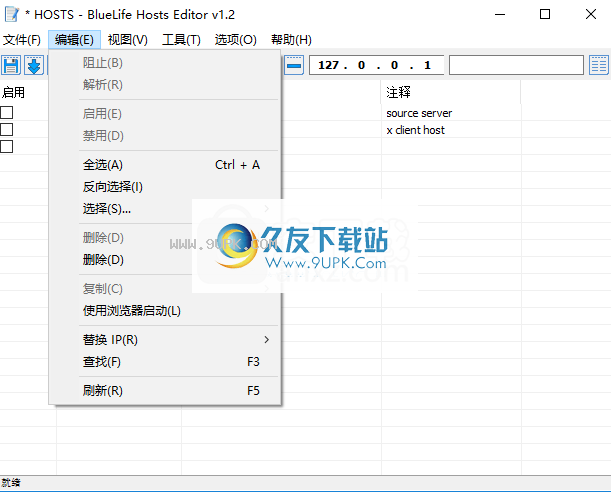Close the BlueLife Hosts Editor window
Viewport: 611px width, 493px height.
(x=591, y=14)
